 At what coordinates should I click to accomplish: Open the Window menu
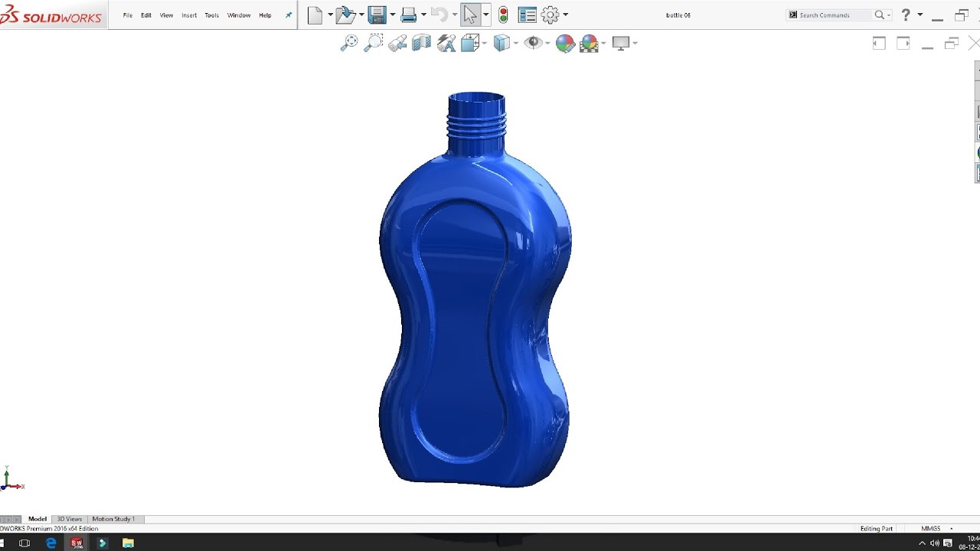coord(239,15)
